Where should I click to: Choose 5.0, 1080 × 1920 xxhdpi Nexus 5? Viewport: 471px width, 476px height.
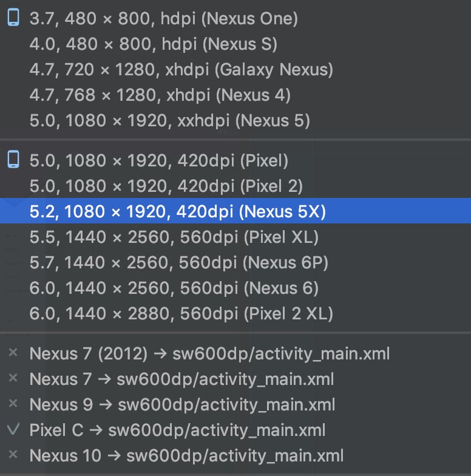coord(235,120)
